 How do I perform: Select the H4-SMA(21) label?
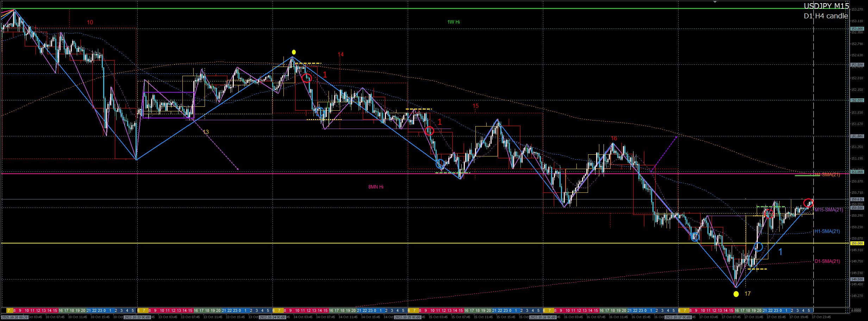coord(828,175)
